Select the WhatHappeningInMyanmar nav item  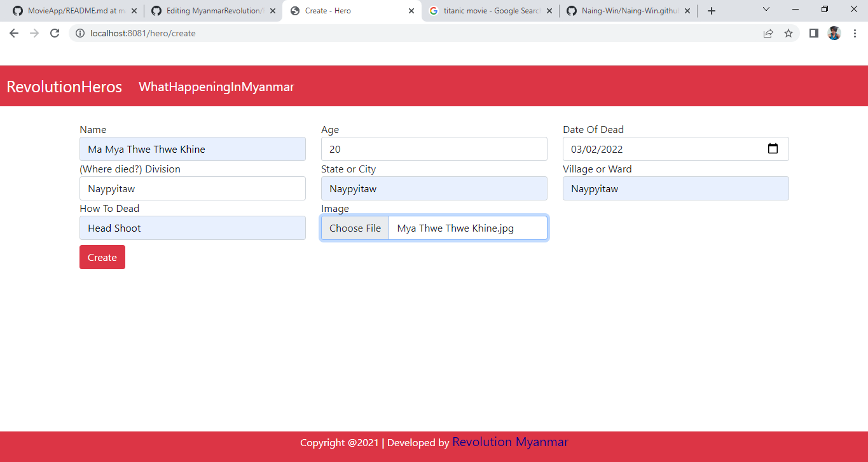(216, 87)
